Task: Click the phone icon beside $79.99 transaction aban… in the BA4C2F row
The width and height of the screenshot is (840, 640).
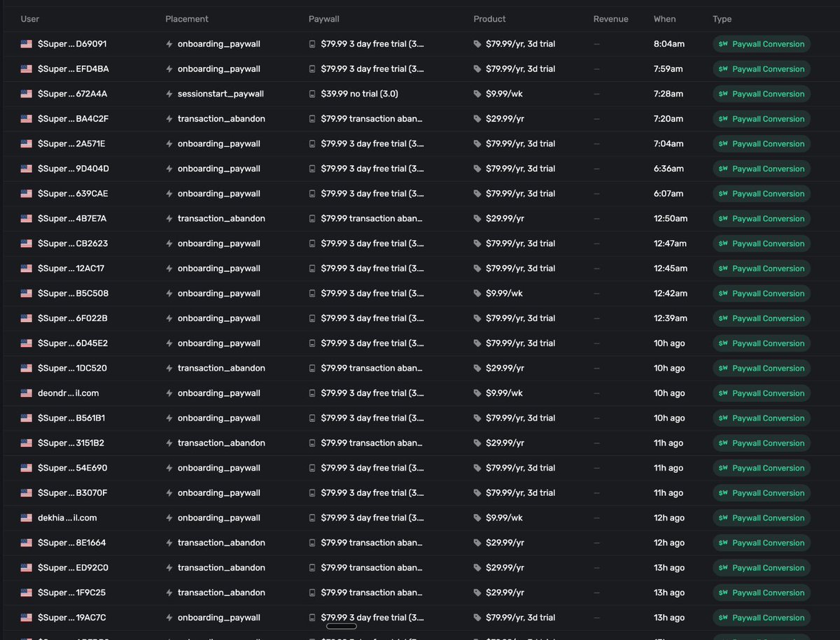Action: 312,118
